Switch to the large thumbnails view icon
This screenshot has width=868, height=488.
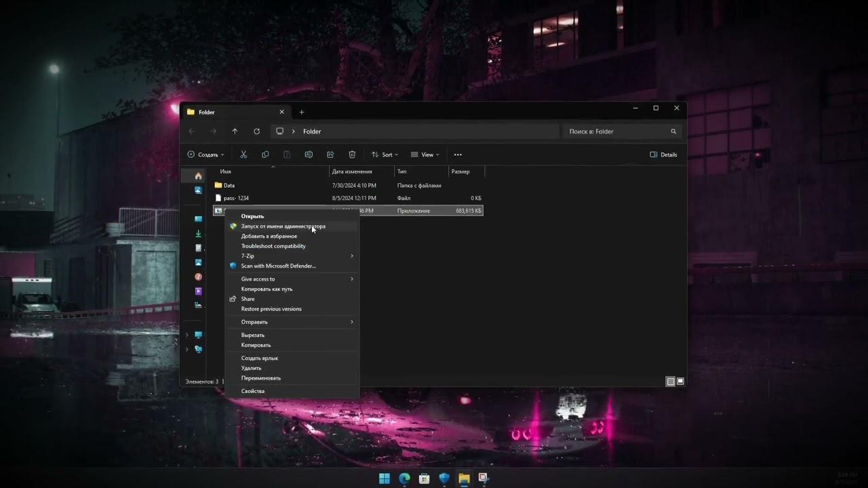point(681,382)
